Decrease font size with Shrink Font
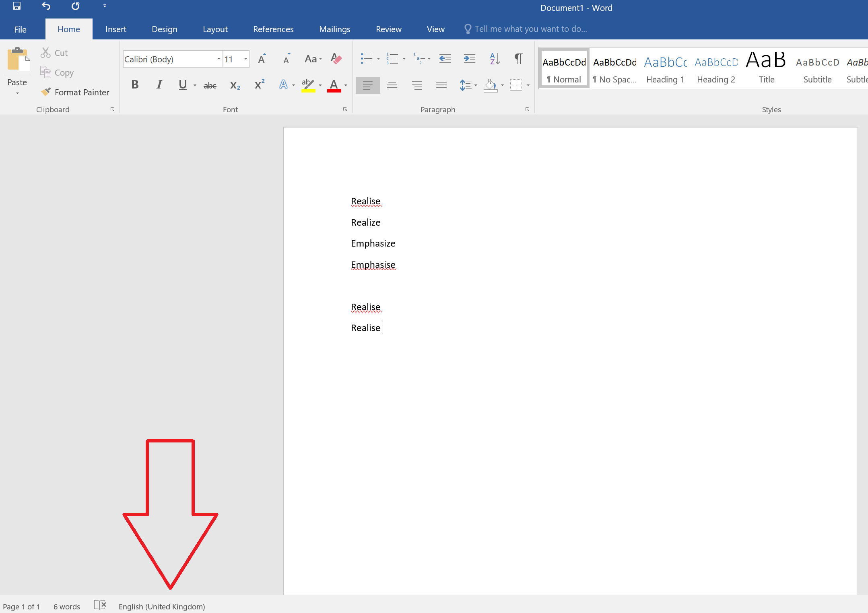 pos(287,59)
